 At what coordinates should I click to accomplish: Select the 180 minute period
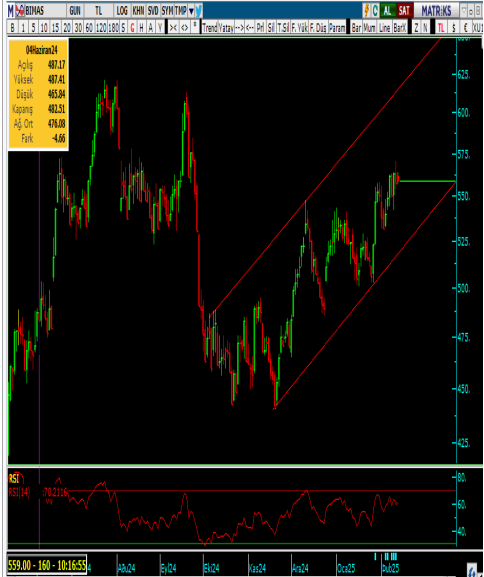pos(113,28)
